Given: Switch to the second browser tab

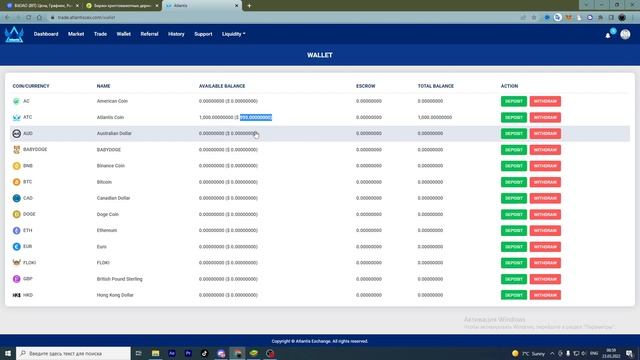Looking at the screenshot, I should (122, 6).
